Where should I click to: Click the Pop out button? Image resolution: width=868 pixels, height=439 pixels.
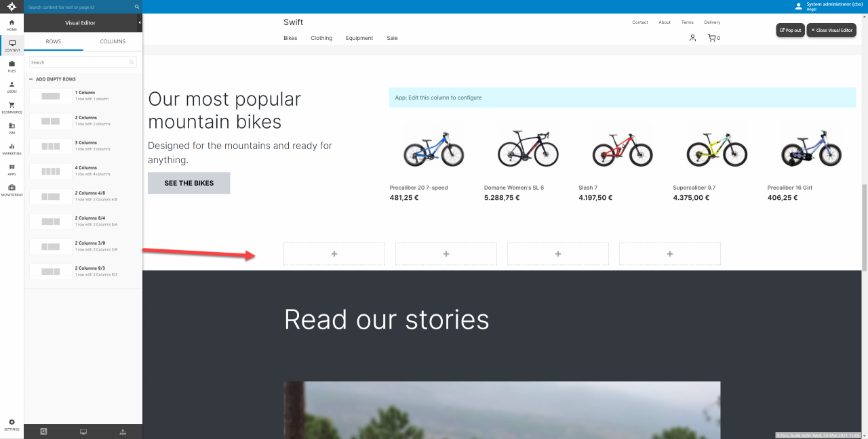[790, 30]
